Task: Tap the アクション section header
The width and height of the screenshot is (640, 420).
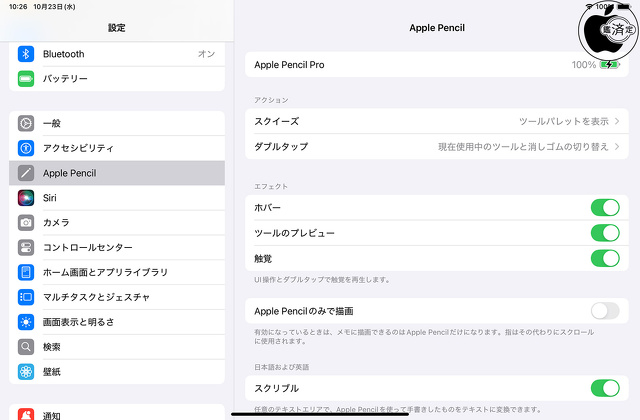Action: [271, 100]
